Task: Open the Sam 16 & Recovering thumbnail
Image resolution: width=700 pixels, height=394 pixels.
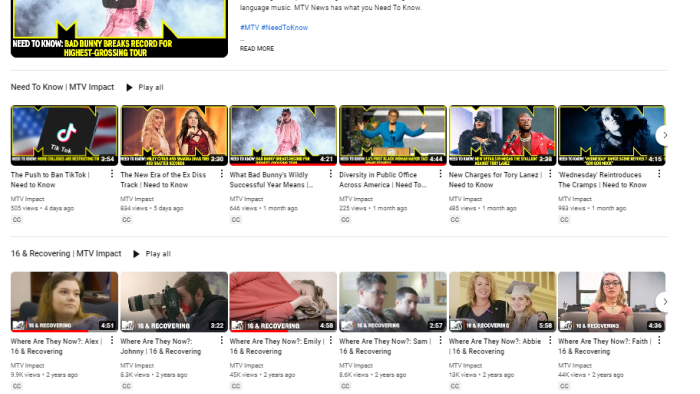Action: (x=393, y=302)
